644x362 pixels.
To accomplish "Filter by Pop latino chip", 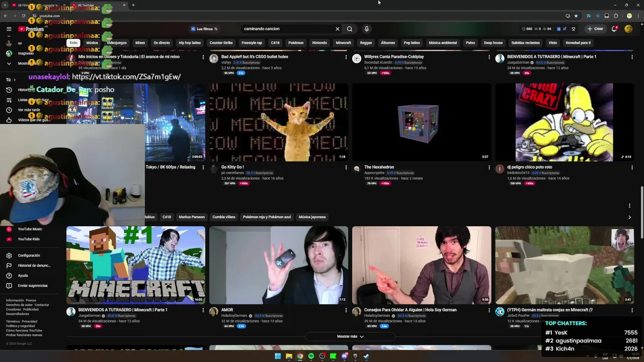I will pyautogui.click(x=412, y=43).
